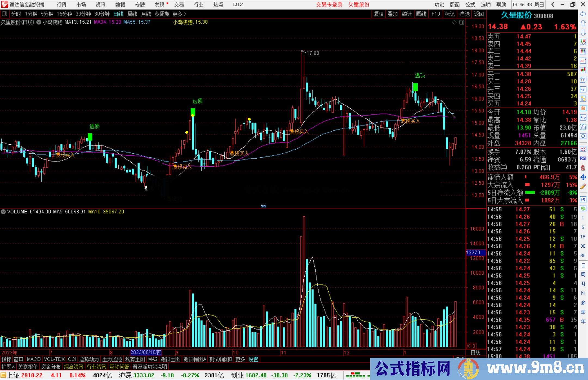This screenshot has width=588, height=380.
Task: Click the 交易未登录 login link
Action: tap(329, 4)
